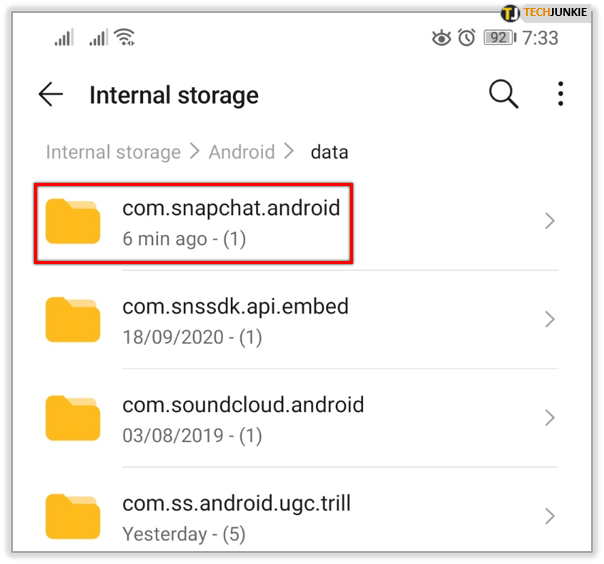The height and width of the screenshot is (564, 604).
Task: Select the data breadcrumb item
Action: [x=330, y=152]
